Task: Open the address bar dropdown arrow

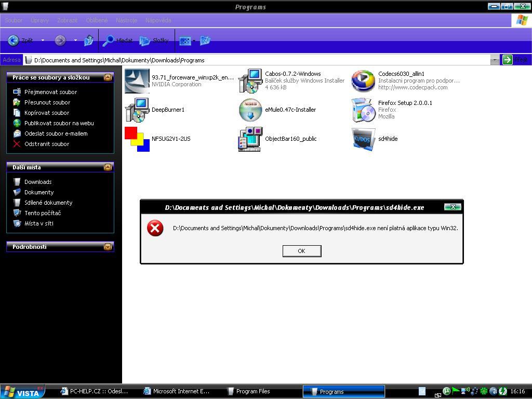Action: click(495, 60)
